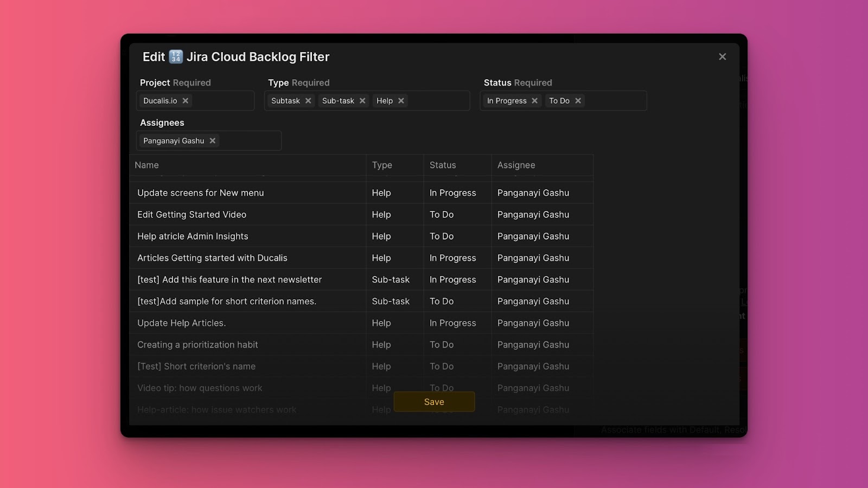Remove the Subtask type tag
The image size is (868, 488).
tap(308, 101)
